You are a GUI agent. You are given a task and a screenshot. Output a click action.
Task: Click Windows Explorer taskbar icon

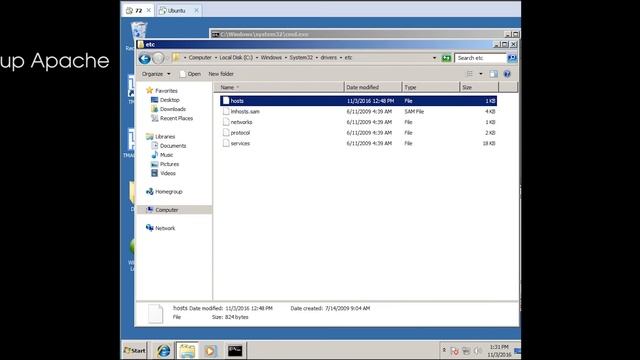187,351
